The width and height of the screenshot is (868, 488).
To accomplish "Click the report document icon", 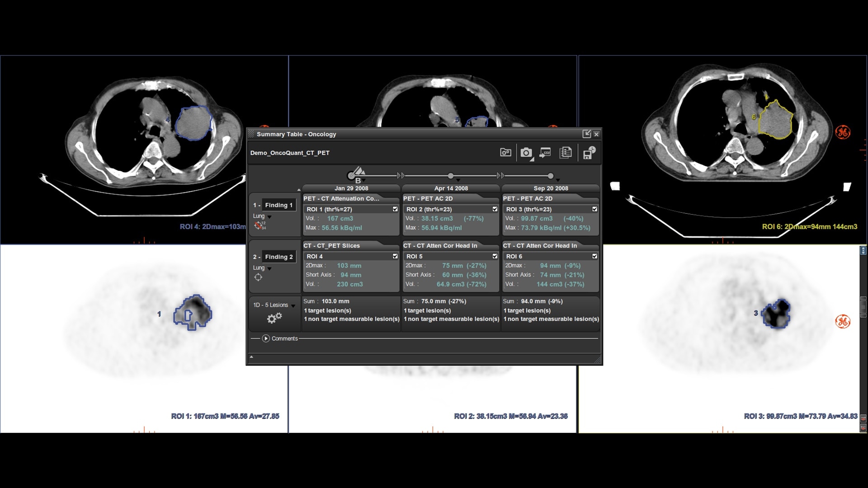I will (566, 153).
